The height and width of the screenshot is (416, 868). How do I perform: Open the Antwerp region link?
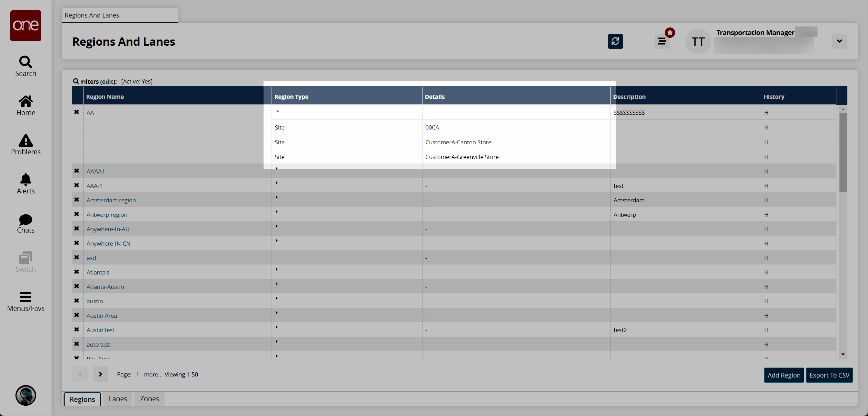tap(107, 215)
